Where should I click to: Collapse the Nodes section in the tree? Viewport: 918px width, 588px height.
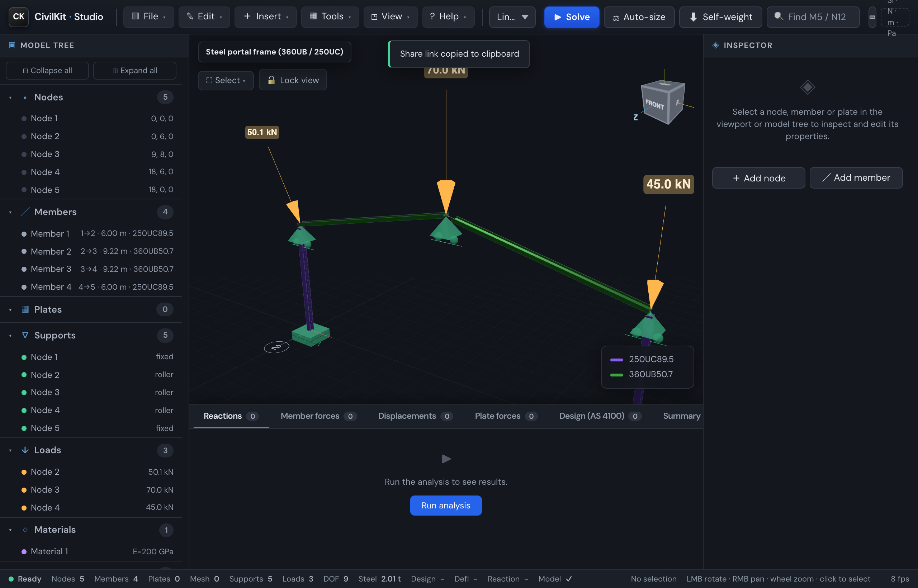10,98
